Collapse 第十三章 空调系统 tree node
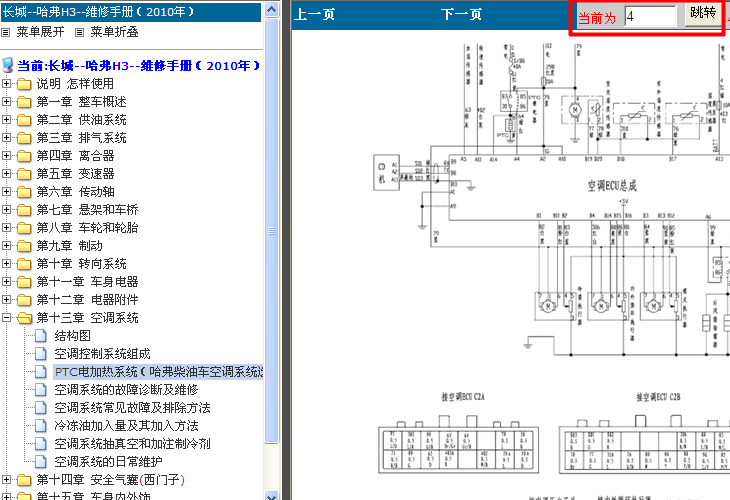 point(7,318)
